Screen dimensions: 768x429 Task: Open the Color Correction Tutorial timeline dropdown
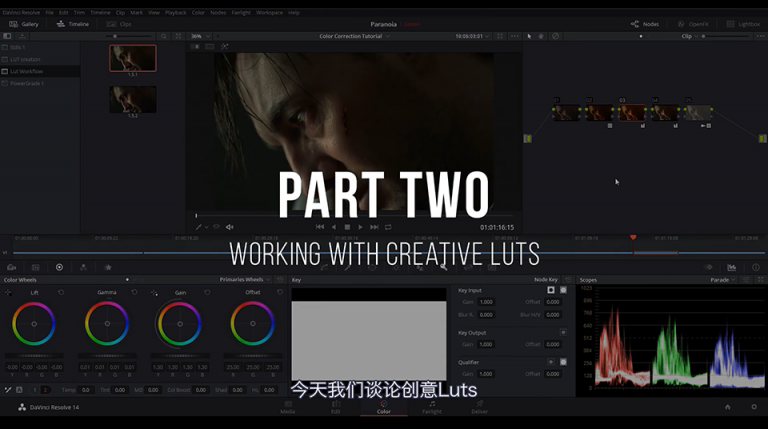point(355,36)
